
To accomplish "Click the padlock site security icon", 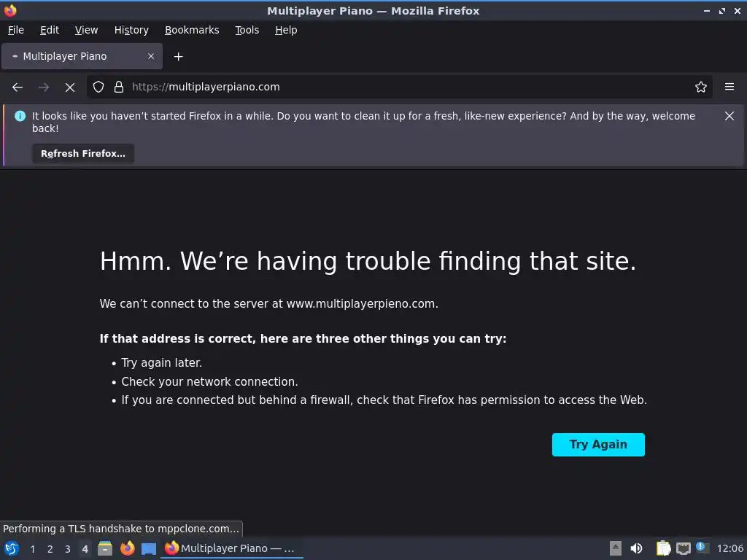I will pos(119,87).
